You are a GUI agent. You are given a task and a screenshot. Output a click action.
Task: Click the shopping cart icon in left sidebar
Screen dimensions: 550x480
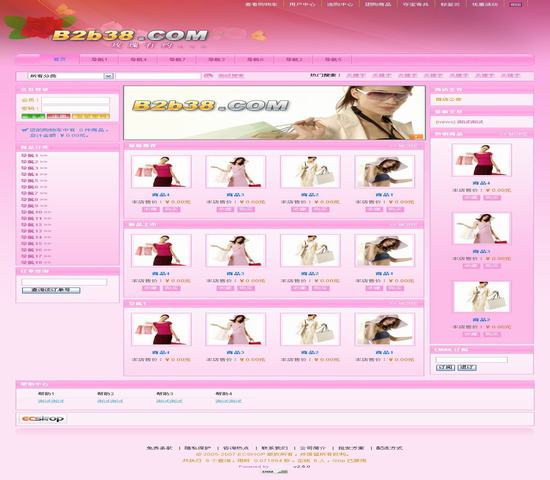[24, 130]
